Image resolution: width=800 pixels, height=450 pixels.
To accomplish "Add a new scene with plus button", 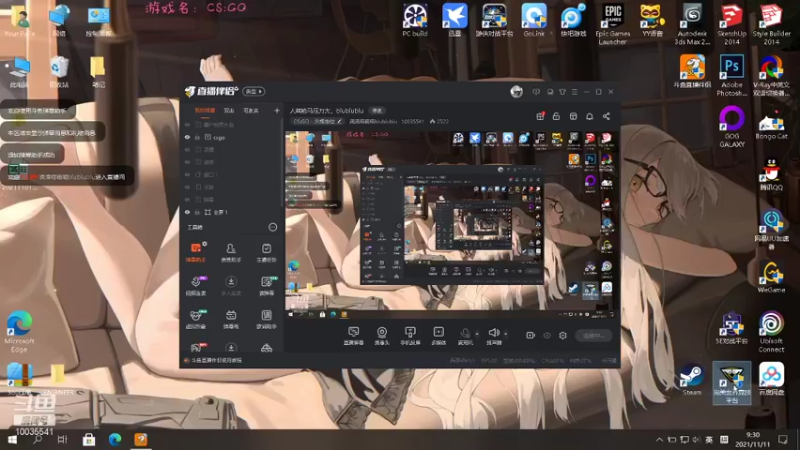I will click(x=277, y=110).
